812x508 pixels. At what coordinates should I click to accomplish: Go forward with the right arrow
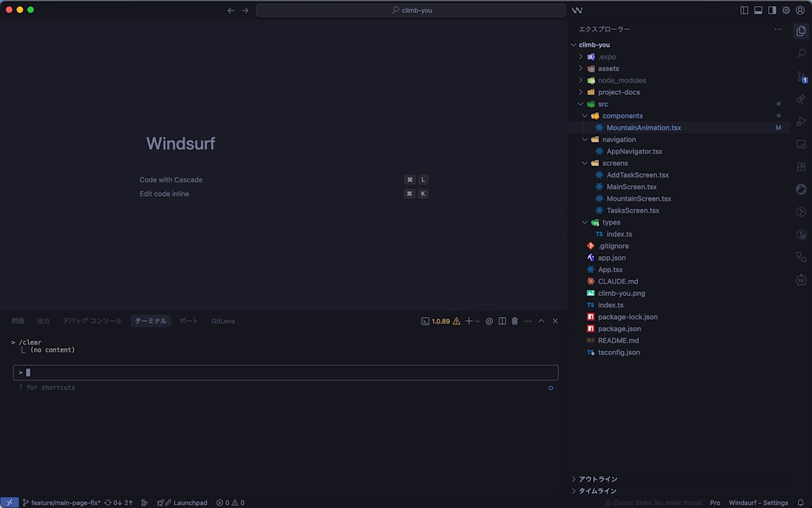pos(245,10)
